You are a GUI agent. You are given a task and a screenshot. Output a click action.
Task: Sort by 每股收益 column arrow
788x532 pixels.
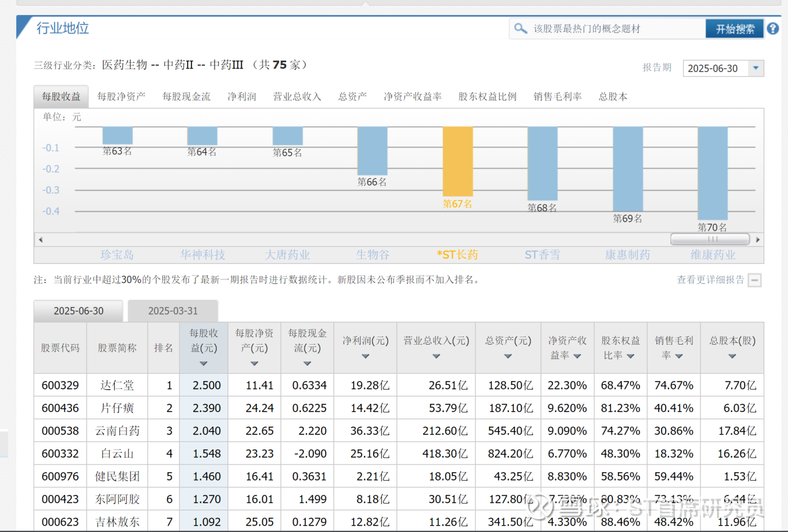[x=203, y=364]
